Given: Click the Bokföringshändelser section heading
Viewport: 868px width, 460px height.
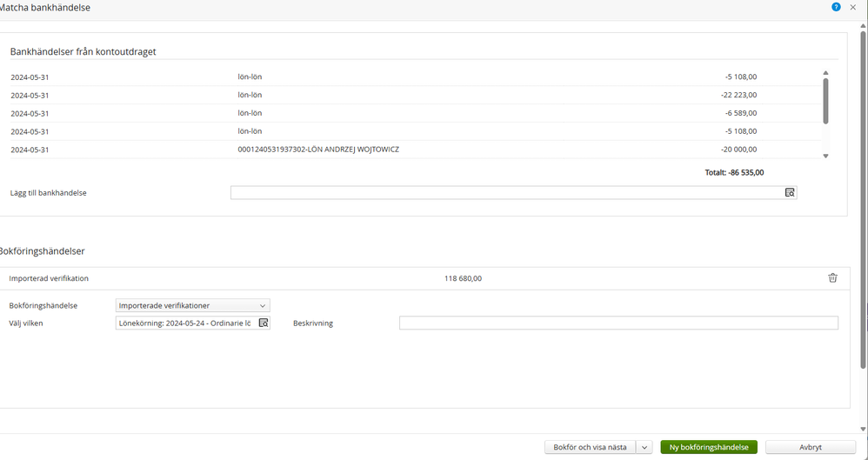Looking at the screenshot, I should (42, 250).
